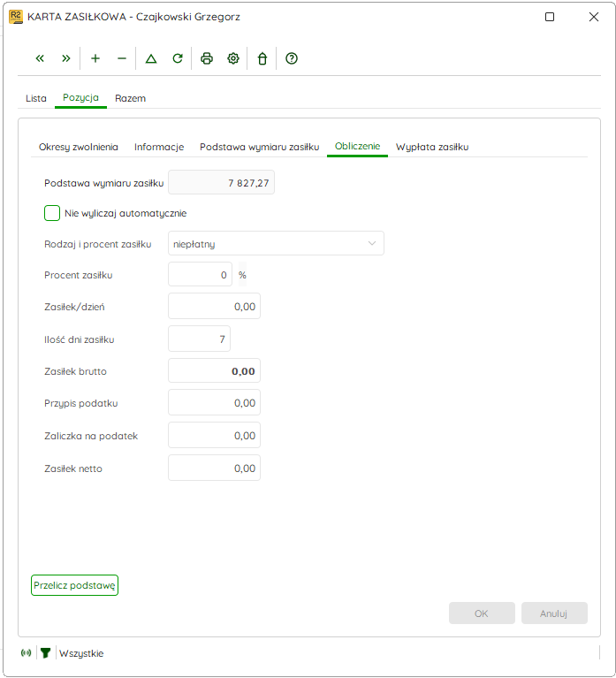Print the benefit card
The height and width of the screenshot is (678, 616).
207,58
